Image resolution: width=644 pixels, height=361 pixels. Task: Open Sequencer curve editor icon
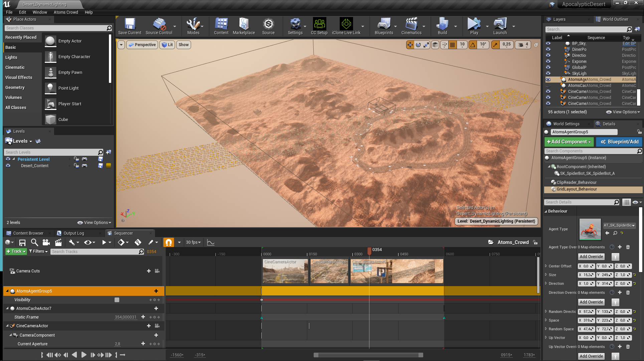click(x=211, y=242)
